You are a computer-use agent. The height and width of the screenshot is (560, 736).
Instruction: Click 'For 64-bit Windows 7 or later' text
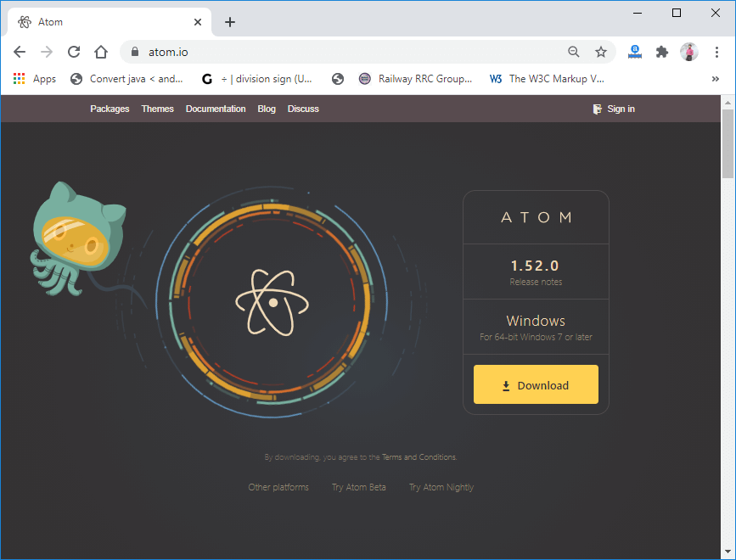pos(536,337)
